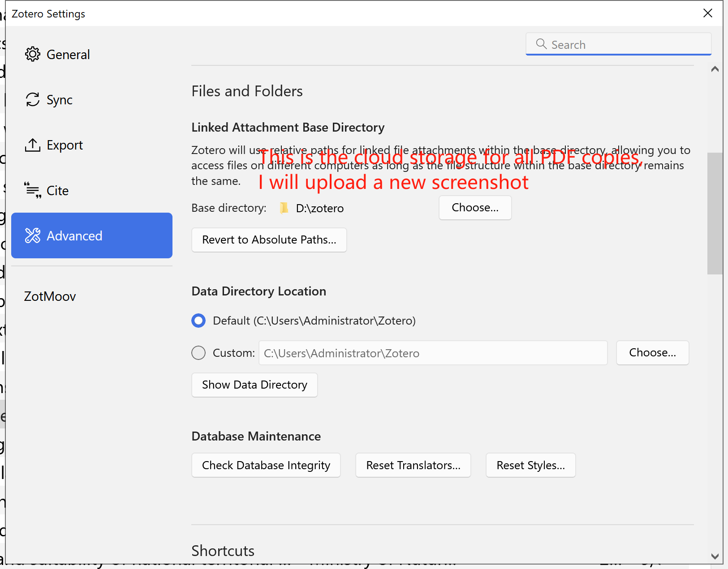The width and height of the screenshot is (728, 569).
Task: Click the scrollbar down arrow
Action: coord(715,556)
